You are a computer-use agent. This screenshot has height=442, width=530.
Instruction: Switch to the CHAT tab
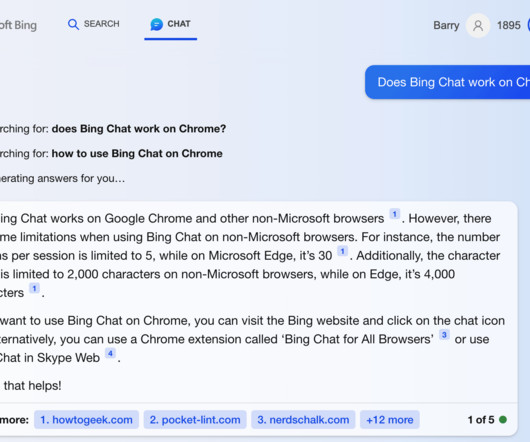coord(170,24)
